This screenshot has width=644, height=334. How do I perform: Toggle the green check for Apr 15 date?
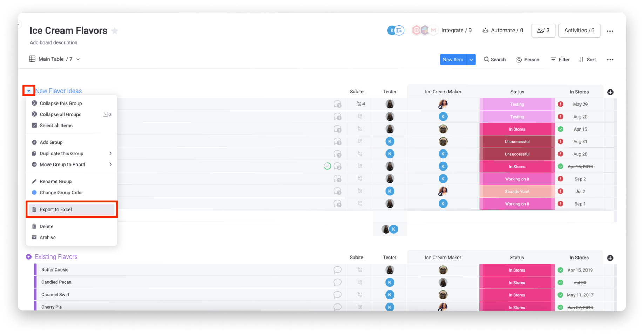click(x=561, y=129)
